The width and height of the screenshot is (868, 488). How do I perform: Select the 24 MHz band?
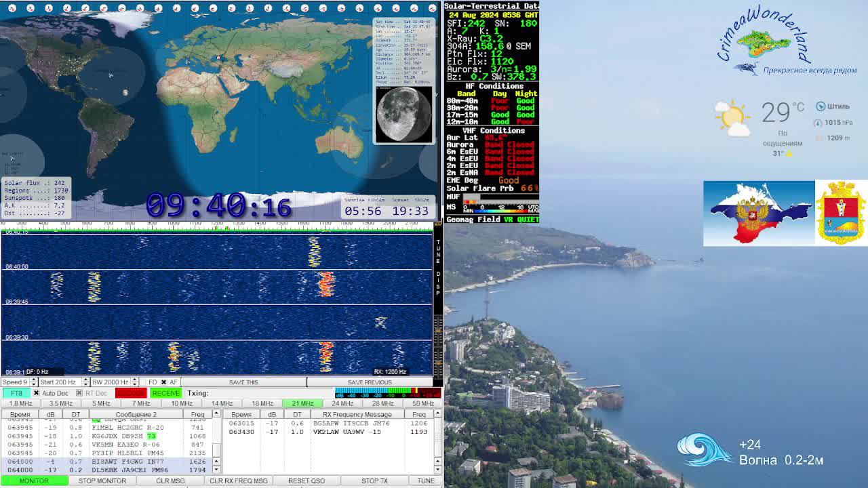pyautogui.click(x=342, y=404)
